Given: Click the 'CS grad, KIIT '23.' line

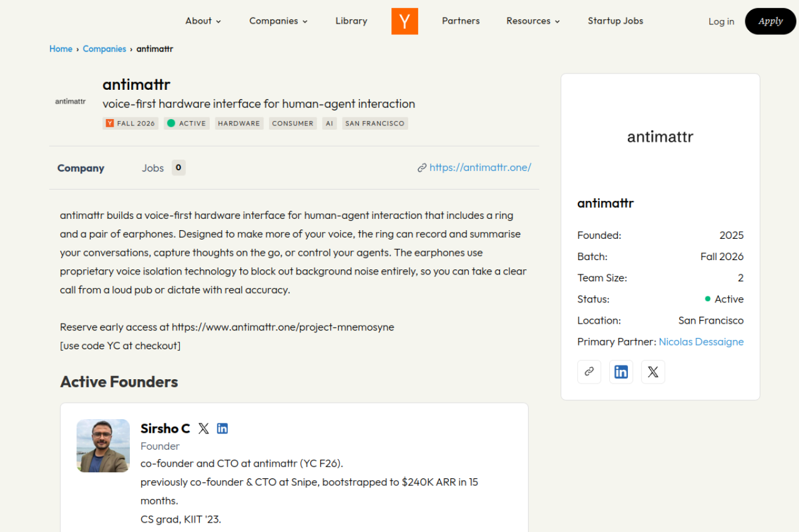Looking at the screenshot, I should [x=181, y=519].
